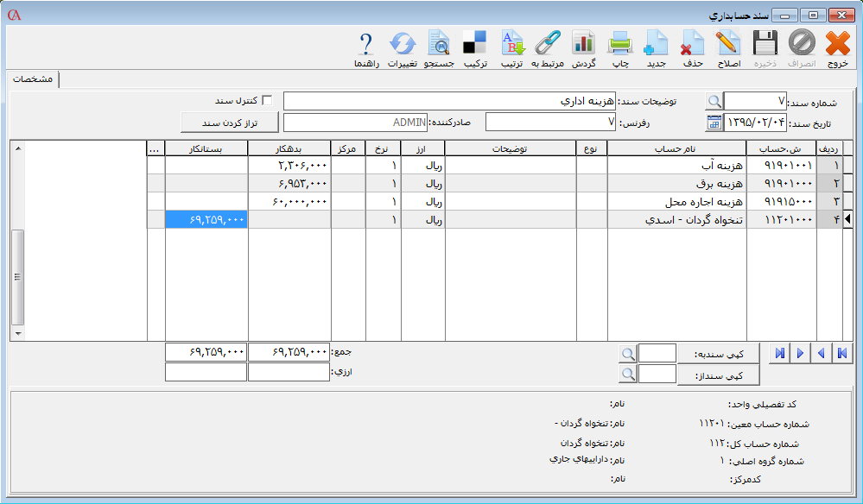
Task: Open lookup magnifier beside کپی سند به
Action: (x=628, y=353)
